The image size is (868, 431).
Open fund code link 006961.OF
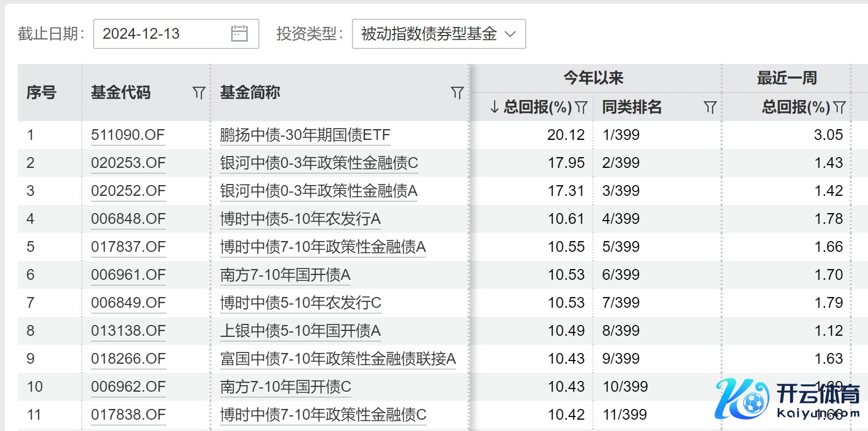pos(128,275)
